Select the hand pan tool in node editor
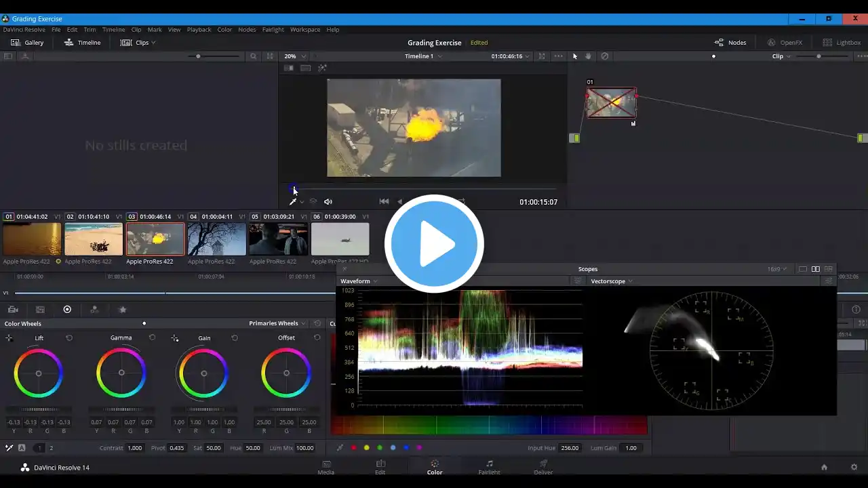Viewport: 868px width, 488px height. pos(588,56)
